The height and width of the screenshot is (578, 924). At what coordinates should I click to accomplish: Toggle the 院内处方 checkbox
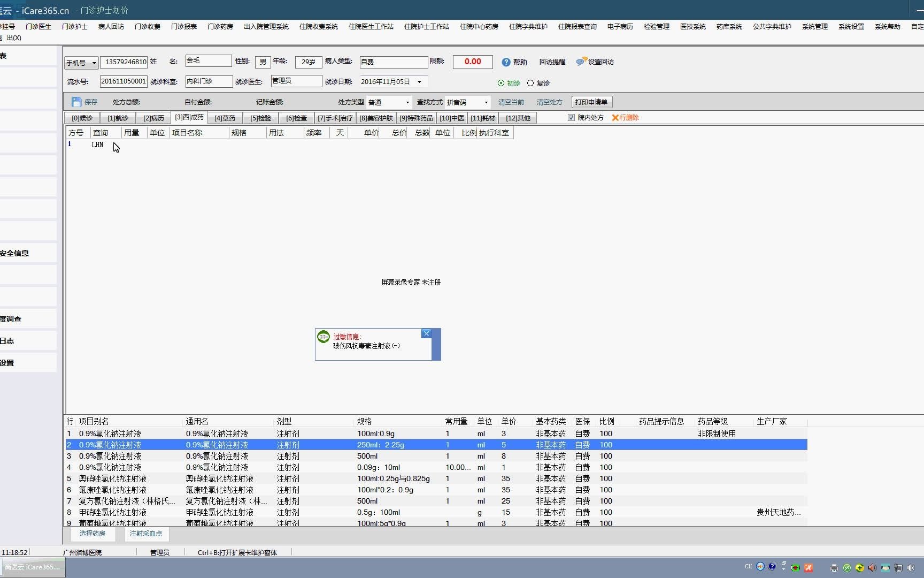tap(571, 118)
